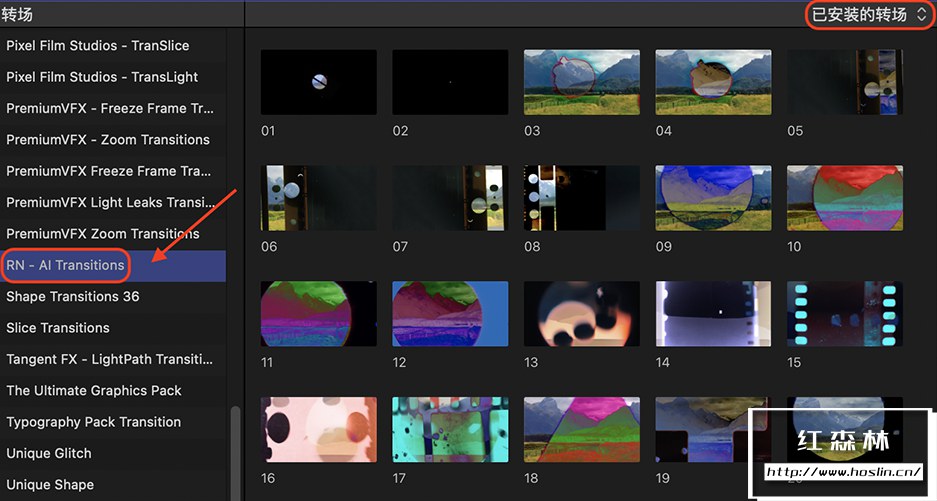Select Shape Transitions 36 category
The height and width of the screenshot is (501, 937).
[113, 297]
